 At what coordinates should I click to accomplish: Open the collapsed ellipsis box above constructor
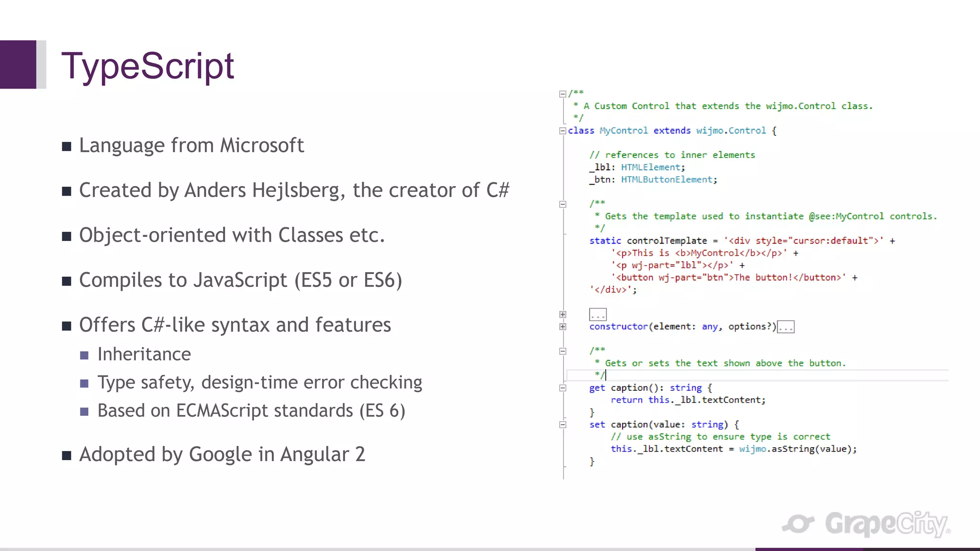(598, 315)
